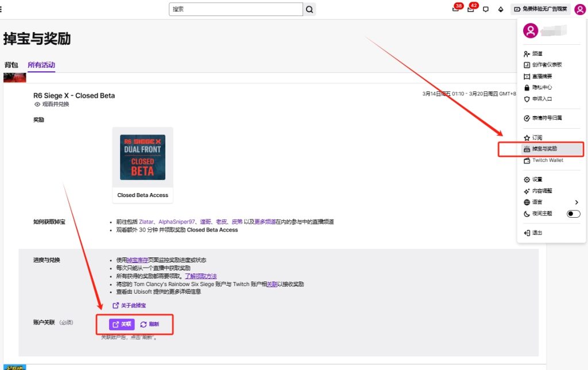Open the inbox icon with badge 42
588x370 pixels.
(472, 8)
